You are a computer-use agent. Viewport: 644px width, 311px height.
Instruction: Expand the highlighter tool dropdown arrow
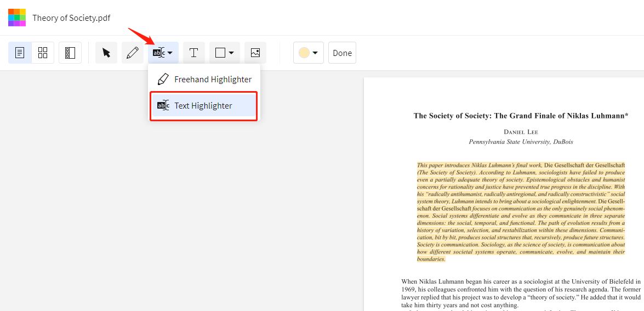pyautogui.click(x=170, y=53)
